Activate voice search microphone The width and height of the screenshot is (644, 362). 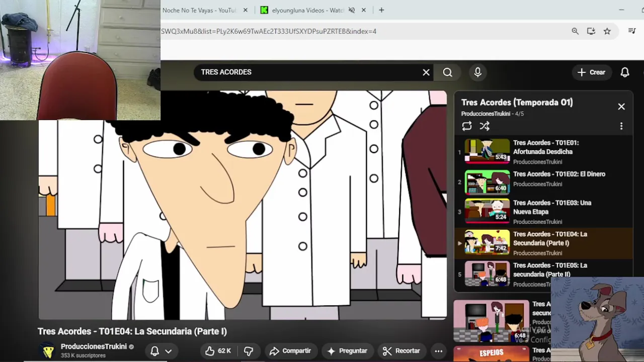pos(477,72)
